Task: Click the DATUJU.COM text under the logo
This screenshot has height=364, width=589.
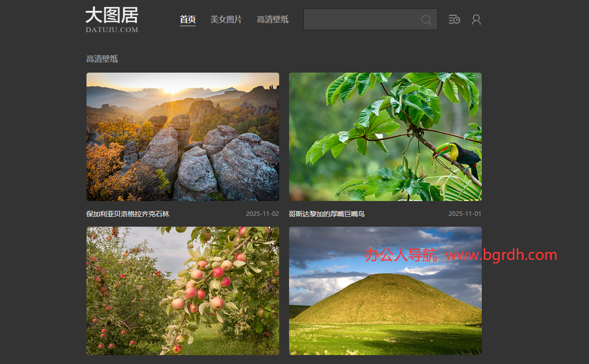Action: click(x=112, y=30)
